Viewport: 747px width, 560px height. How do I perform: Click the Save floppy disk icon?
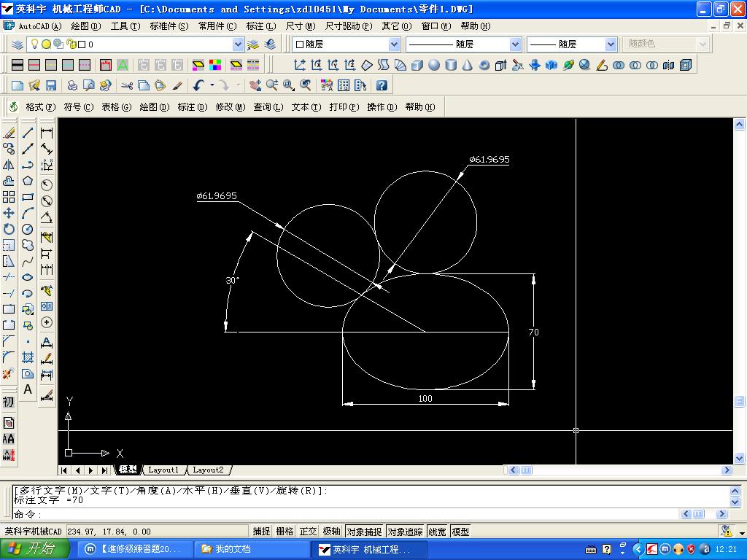pos(51,85)
